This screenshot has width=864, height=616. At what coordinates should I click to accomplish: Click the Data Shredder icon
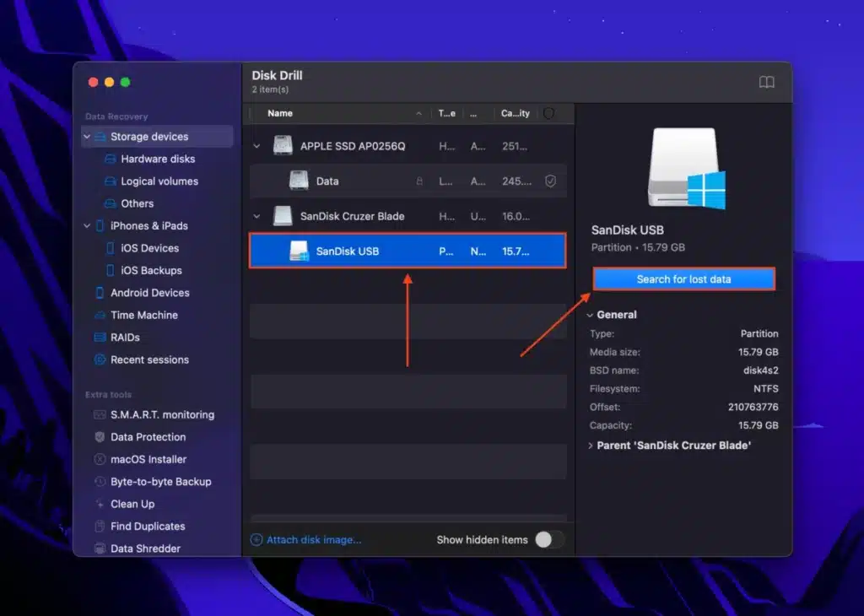click(100, 548)
